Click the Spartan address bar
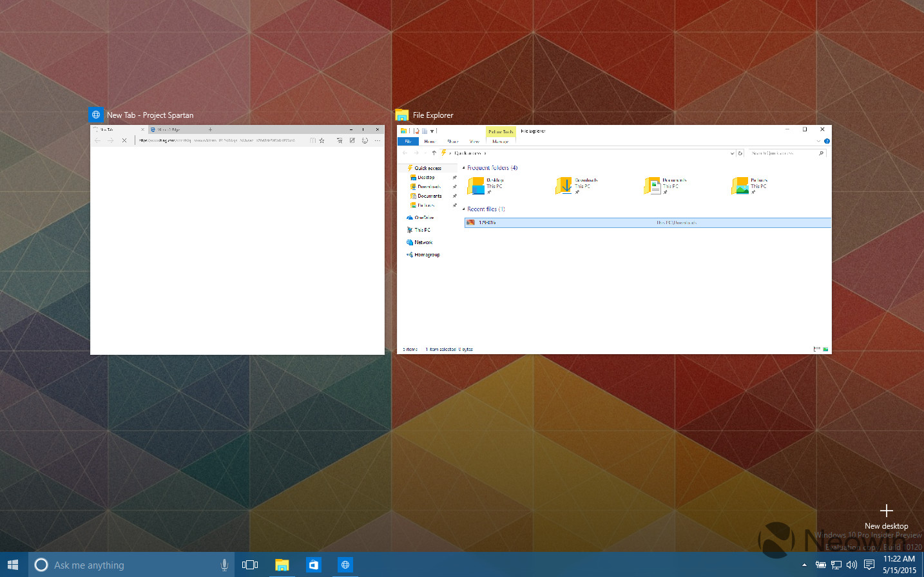This screenshot has width=924, height=577. (x=220, y=140)
